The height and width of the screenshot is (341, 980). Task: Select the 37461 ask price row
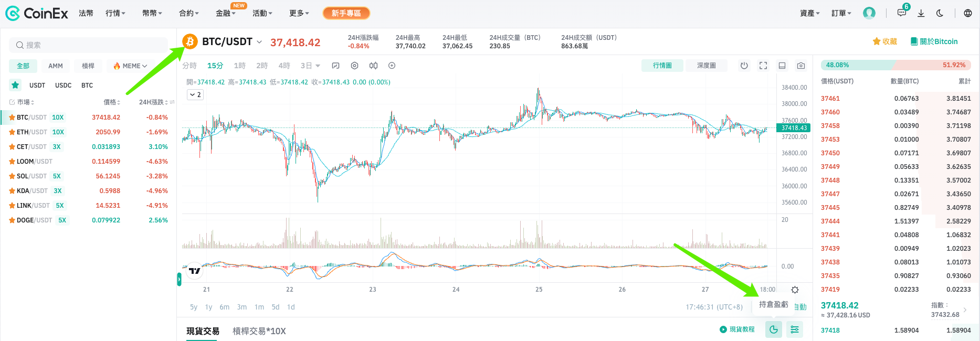pyautogui.click(x=896, y=99)
